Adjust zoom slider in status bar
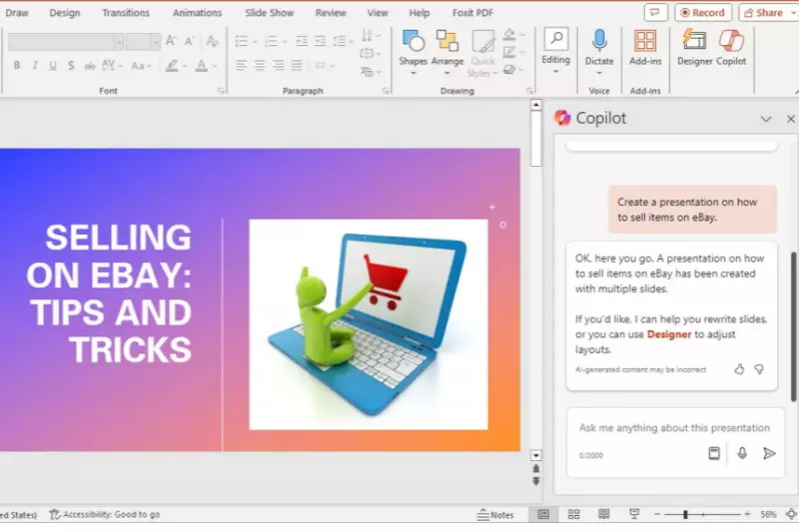799x532 pixels. click(702, 515)
